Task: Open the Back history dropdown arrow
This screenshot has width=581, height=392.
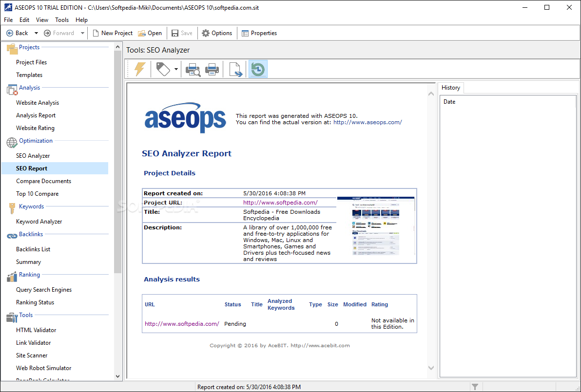Action: coord(36,33)
